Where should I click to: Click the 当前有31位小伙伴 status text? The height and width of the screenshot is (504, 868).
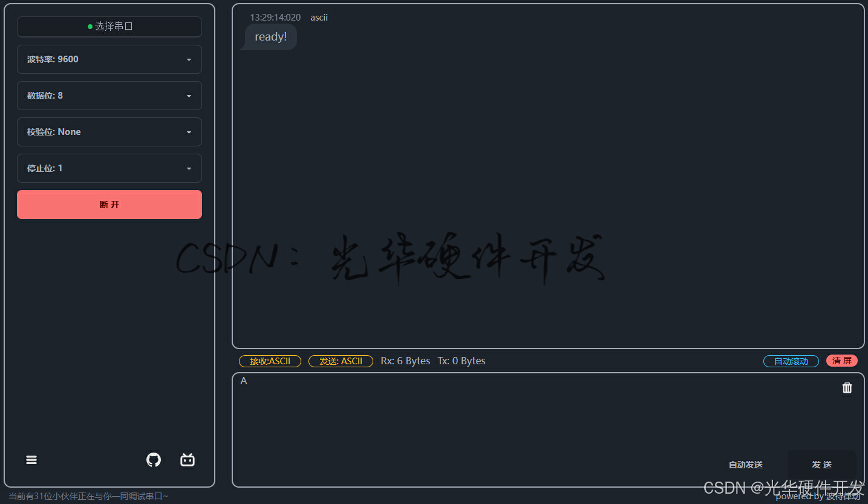[x=88, y=496]
